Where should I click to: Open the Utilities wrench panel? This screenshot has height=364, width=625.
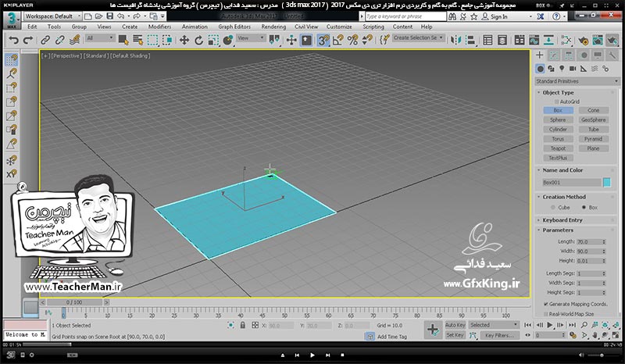612,55
